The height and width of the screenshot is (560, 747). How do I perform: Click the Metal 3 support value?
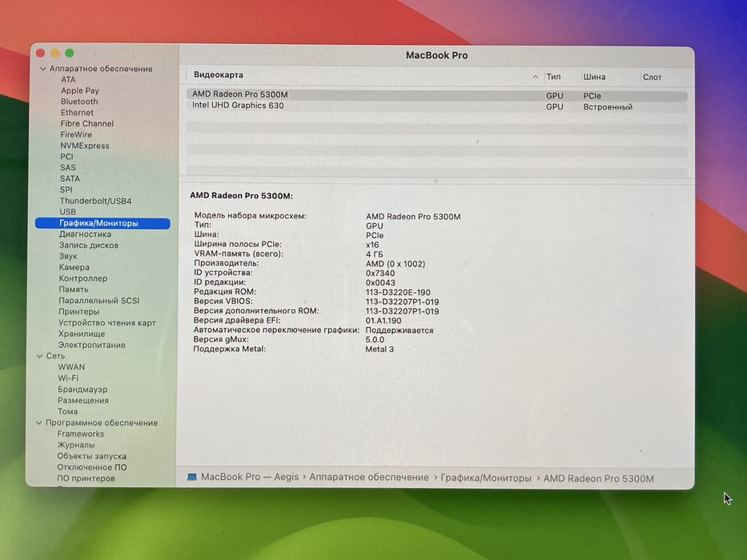(x=380, y=349)
